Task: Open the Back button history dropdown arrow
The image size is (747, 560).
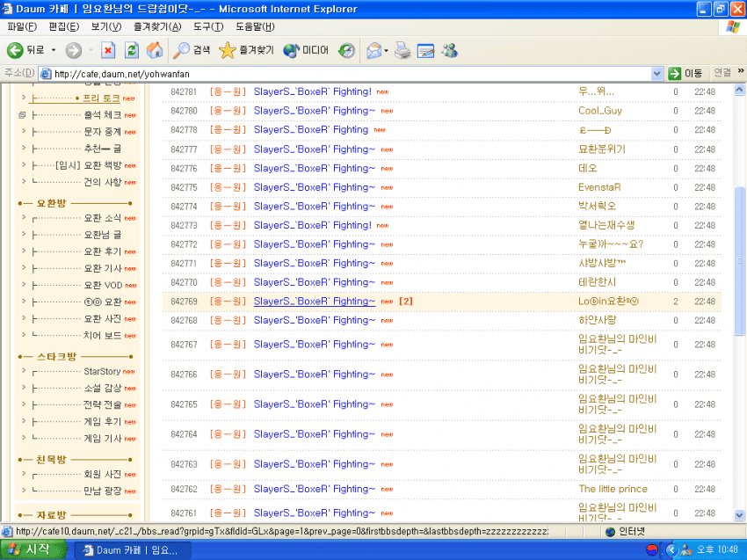Action: [54, 50]
